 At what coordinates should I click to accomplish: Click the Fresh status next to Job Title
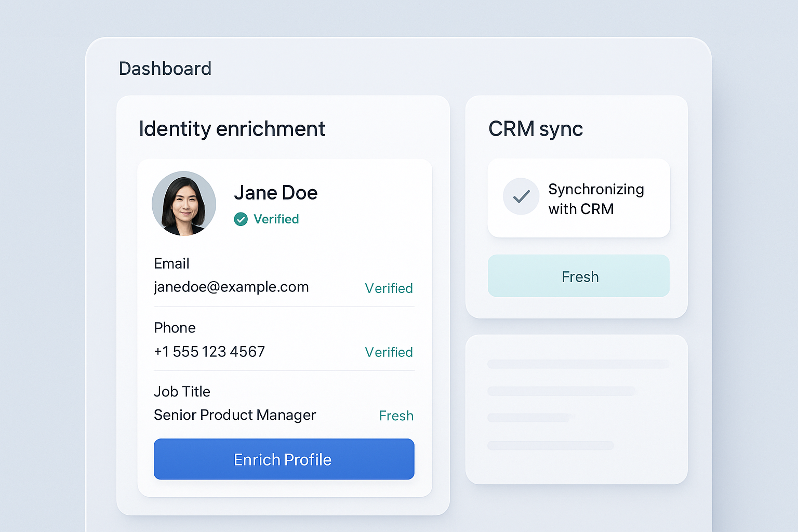(x=396, y=416)
